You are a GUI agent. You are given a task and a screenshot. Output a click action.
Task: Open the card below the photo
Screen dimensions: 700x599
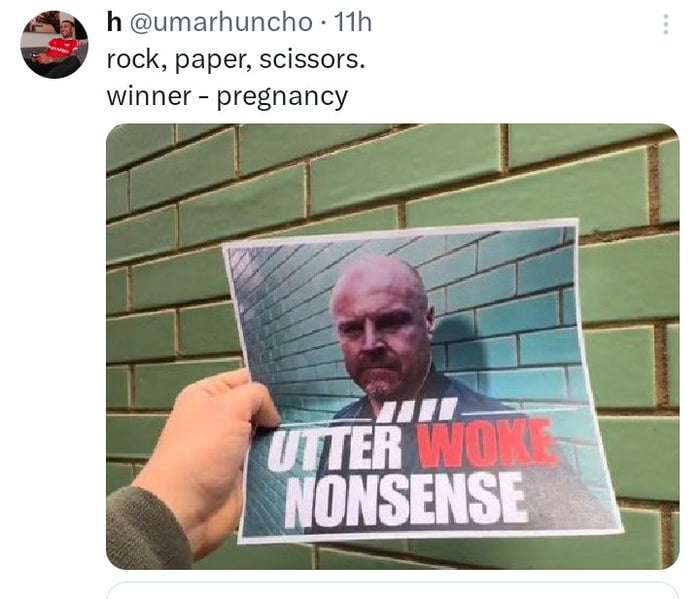pyautogui.click(x=392, y=590)
